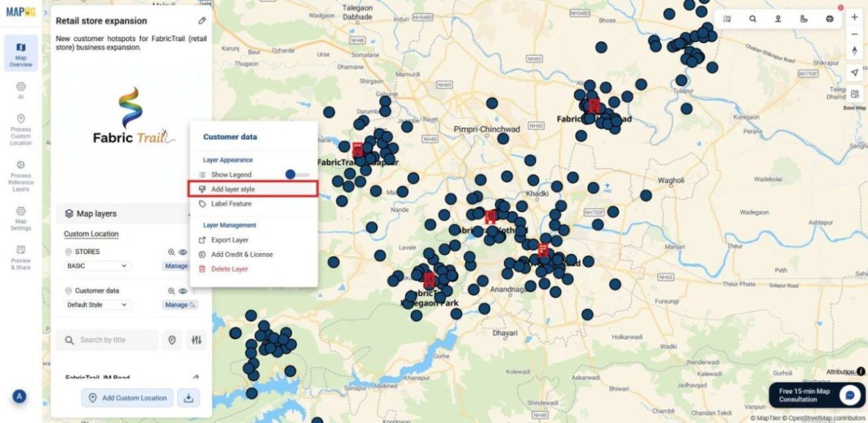
Task: Open the Default Style dropdown for Customer data
Action: click(x=97, y=305)
